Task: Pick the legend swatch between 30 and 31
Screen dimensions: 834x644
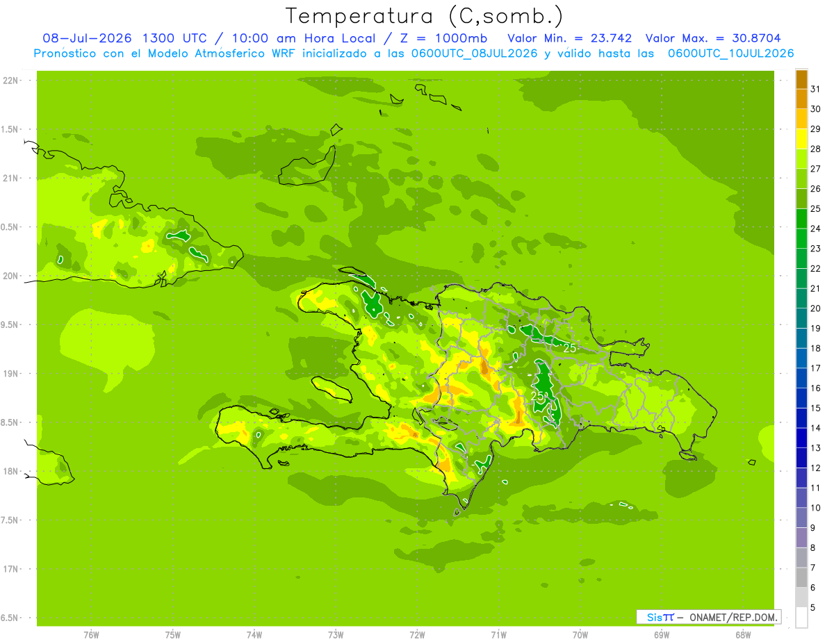Action: 801,99
